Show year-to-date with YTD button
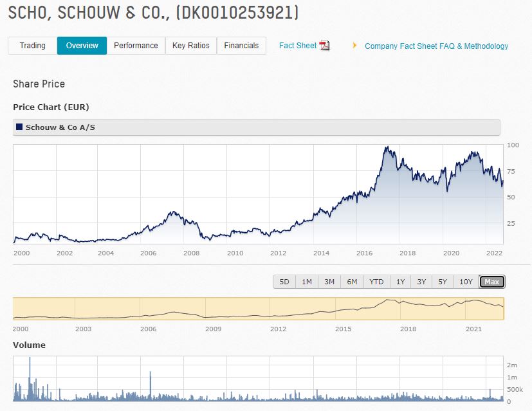Screen dimensions: 532x411 pos(376,282)
